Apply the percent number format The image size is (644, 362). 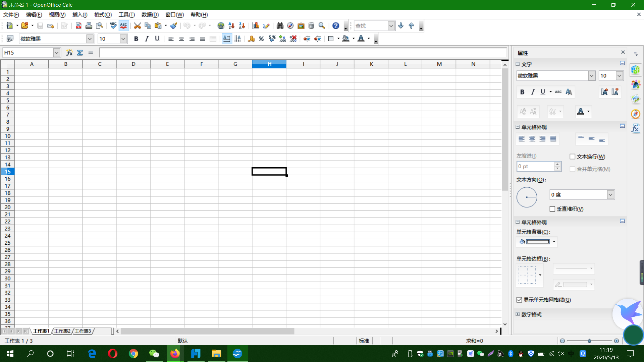[261, 39]
